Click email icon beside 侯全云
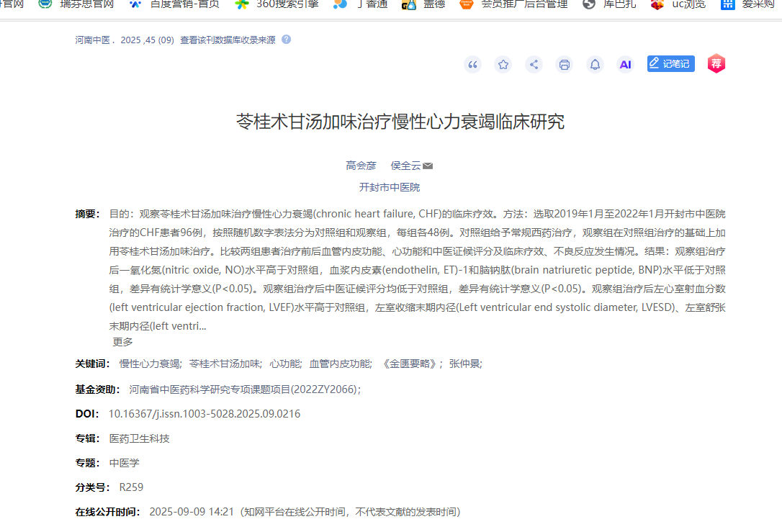Viewport: 782px width, 532px height. [x=428, y=165]
